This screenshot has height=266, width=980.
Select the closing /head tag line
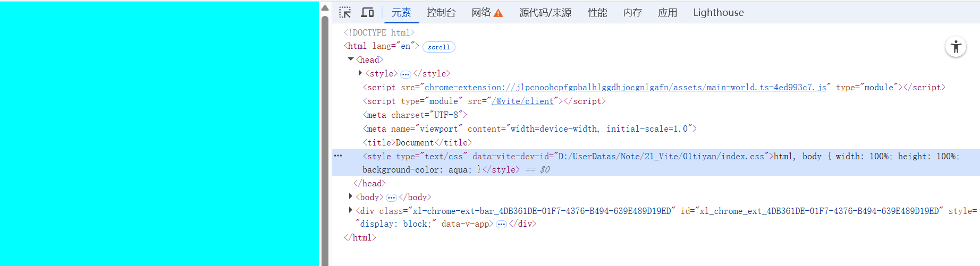tap(369, 183)
